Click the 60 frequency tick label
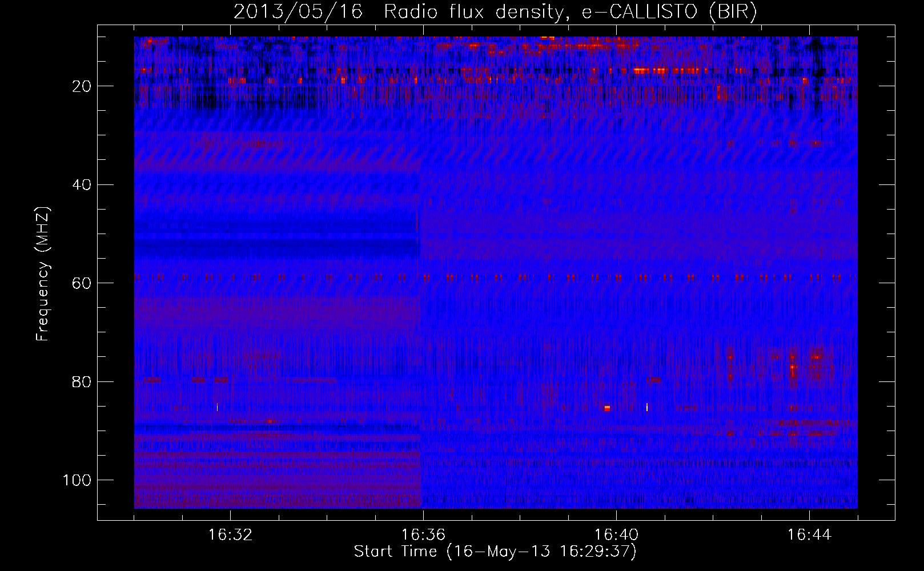The height and width of the screenshot is (571, 924). pos(82,283)
